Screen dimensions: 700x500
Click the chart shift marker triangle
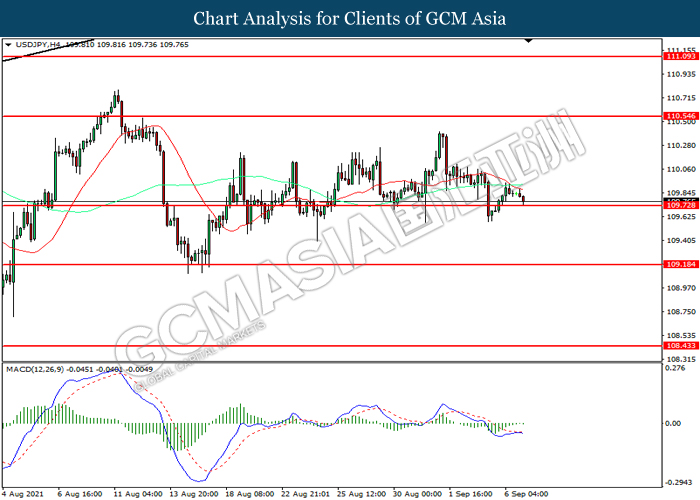coord(529,41)
